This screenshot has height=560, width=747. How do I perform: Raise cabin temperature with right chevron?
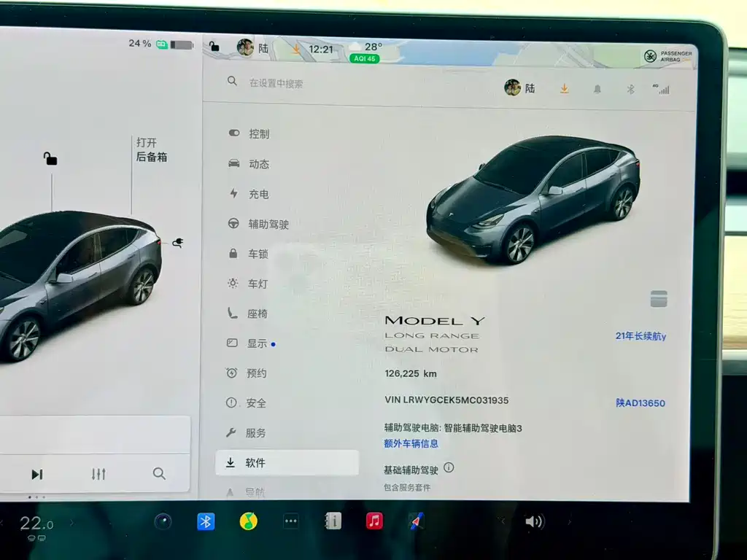72,523
